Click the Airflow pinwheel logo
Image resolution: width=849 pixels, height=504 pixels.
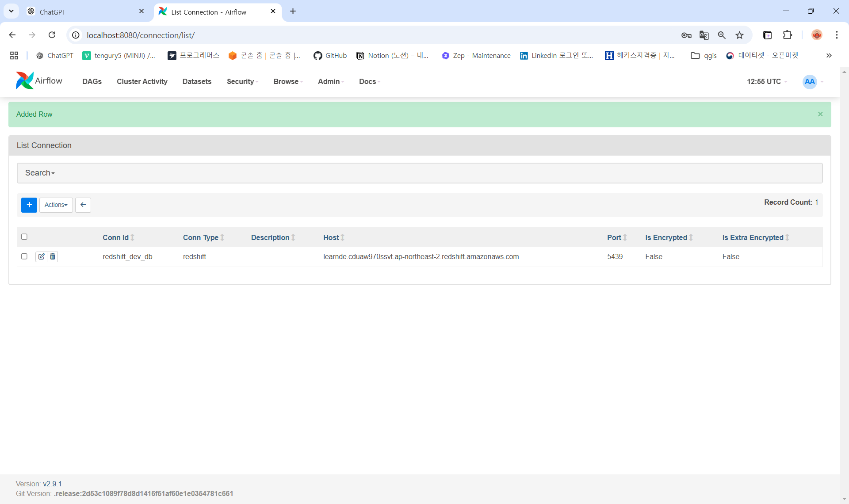[x=24, y=80]
